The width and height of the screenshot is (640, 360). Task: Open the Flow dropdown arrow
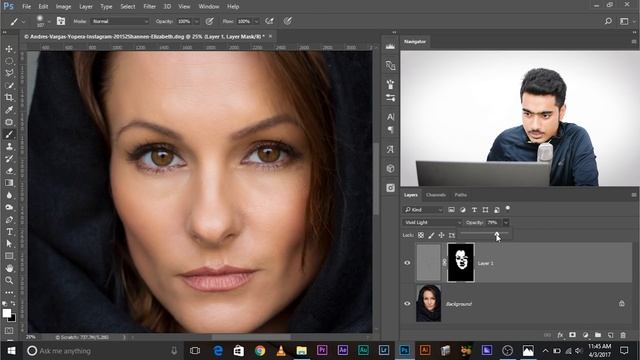point(256,21)
